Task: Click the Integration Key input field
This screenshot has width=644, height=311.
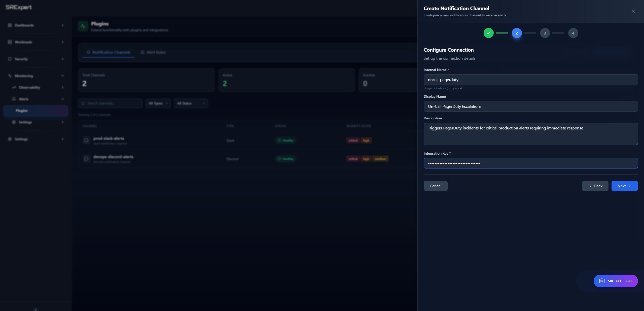Action: [530, 163]
